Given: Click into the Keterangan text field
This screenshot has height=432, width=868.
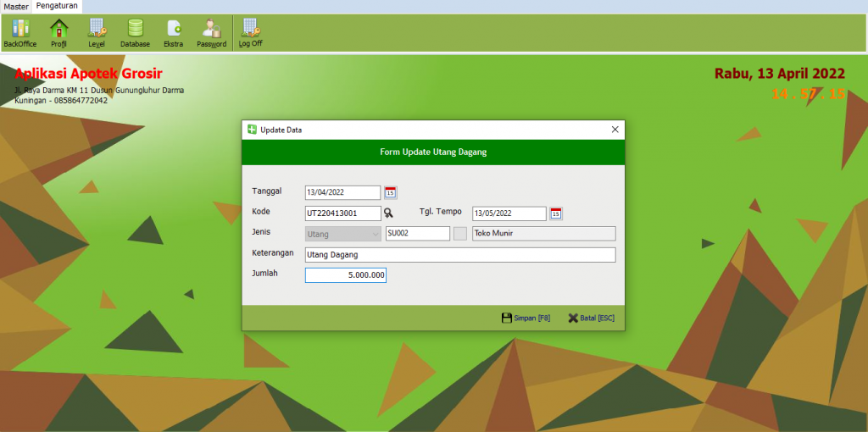Looking at the screenshot, I should point(459,255).
